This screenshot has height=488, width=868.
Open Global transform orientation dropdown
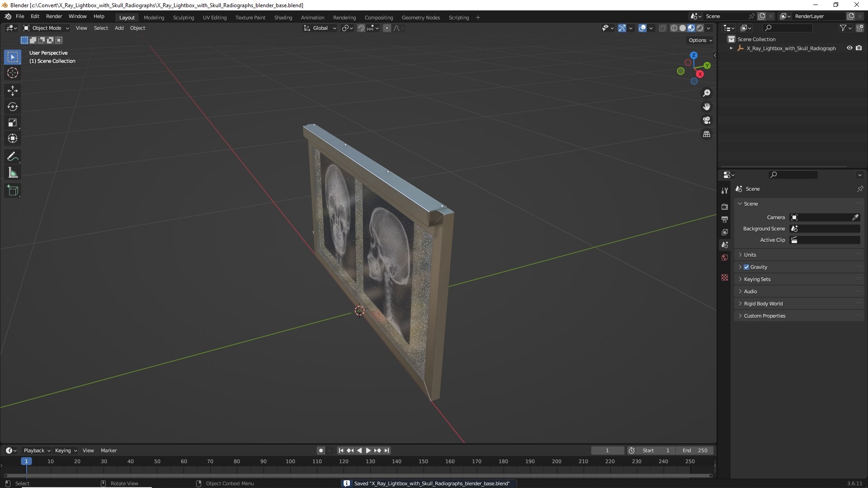(x=320, y=28)
